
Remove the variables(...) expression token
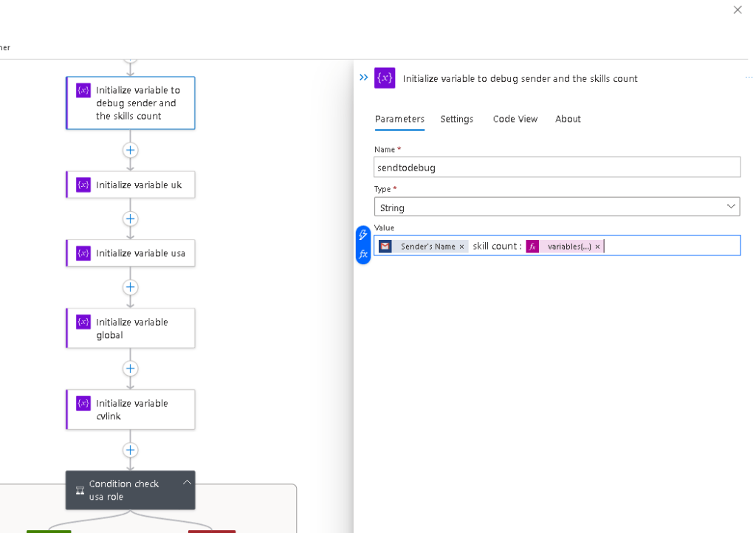coord(597,247)
